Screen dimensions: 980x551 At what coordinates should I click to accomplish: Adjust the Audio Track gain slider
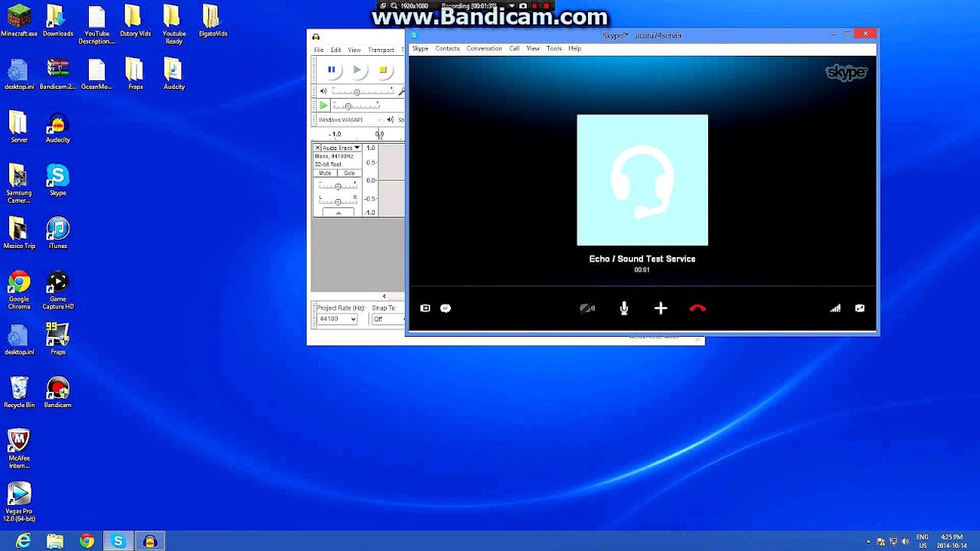pos(338,187)
